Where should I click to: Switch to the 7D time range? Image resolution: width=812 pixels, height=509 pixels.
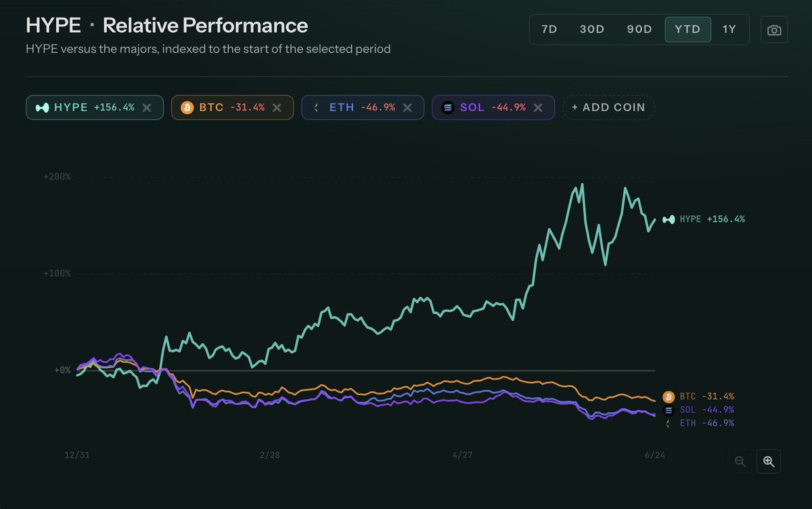pos(549,30)
